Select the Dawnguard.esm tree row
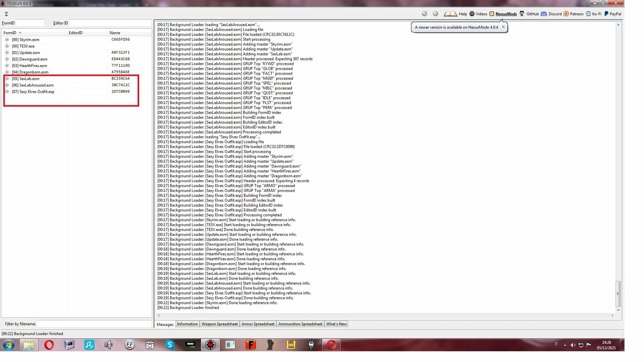Viewport: 644px width, 362px height. pyautogui.click(x=77, y=59)
